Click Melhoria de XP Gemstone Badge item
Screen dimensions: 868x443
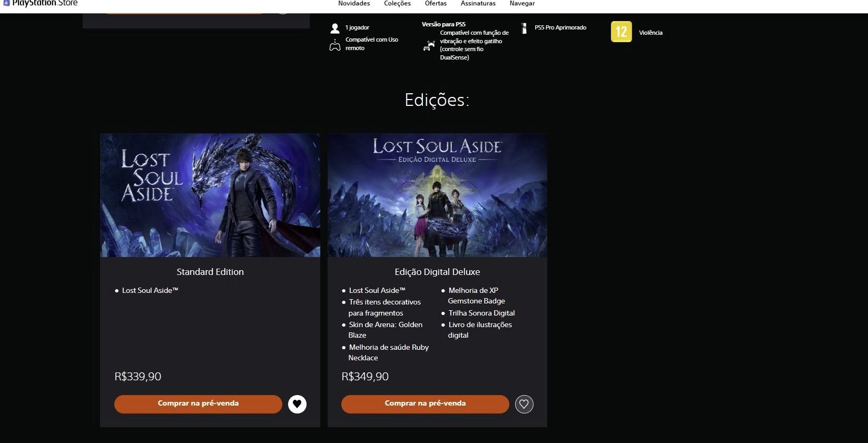pyautogui.click(x=476, y=296)
